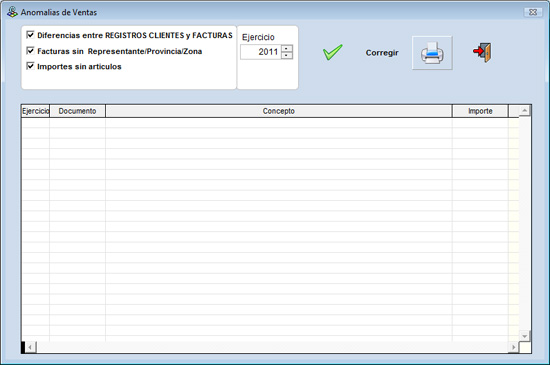Screen dimensions: 550x365
Task: Click the vertical scrollbar up arrow
Action: (524, 111)
